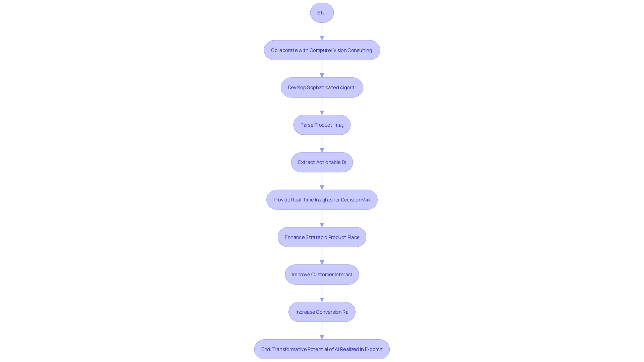
Task: Toggle visibility of Parse Product Images node
Action: point(322,125)
